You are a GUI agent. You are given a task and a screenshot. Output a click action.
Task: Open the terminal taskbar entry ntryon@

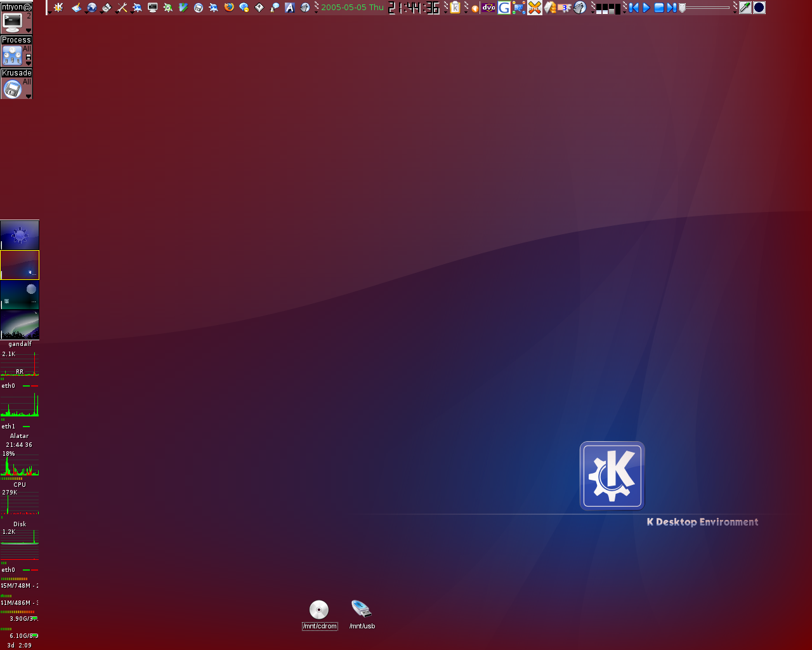coord(16,18)
